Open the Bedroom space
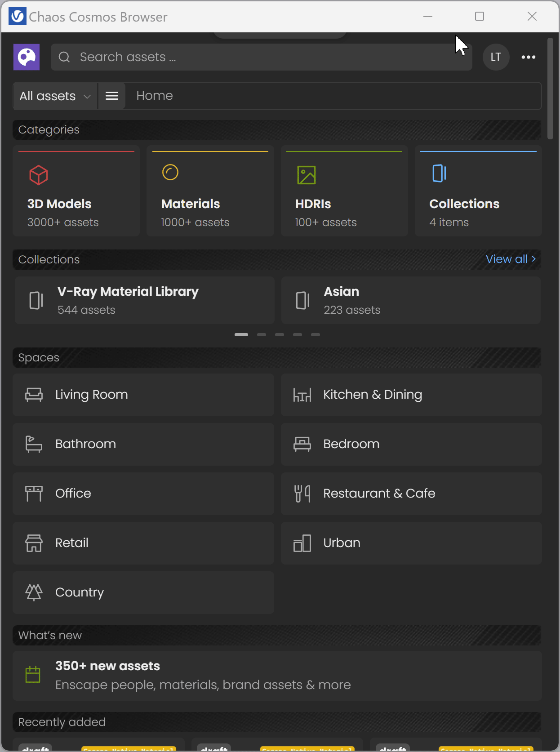This screenshot has height=752, width=560. point(411,444)
